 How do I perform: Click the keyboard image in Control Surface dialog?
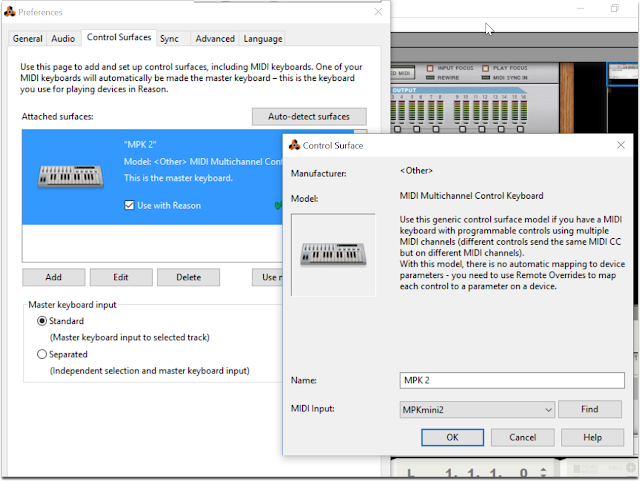[333, 255]
